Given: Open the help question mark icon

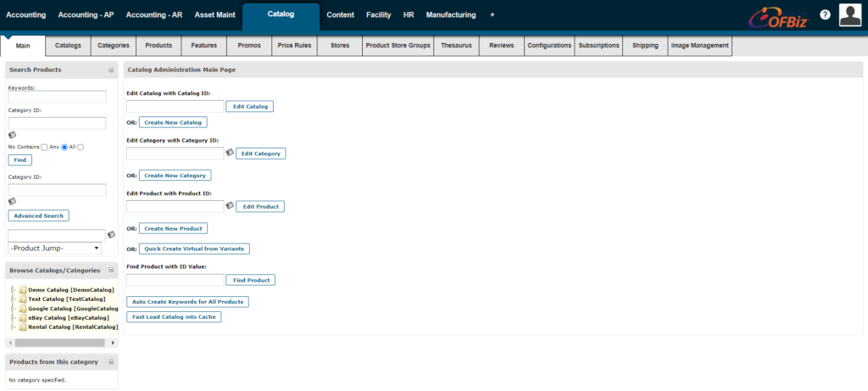Looking at the screenshot, I should pyautogui.click(x=825, y=15).
